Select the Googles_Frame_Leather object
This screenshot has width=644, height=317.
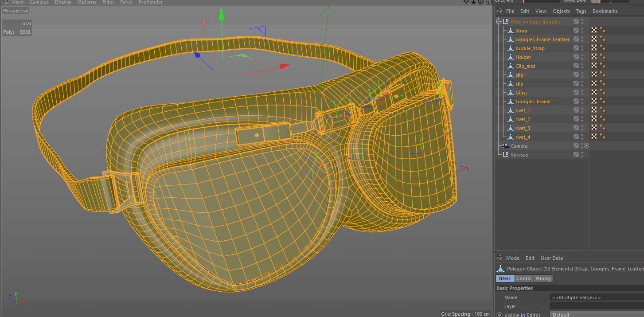pyautogui.click(x=543, y=39)
